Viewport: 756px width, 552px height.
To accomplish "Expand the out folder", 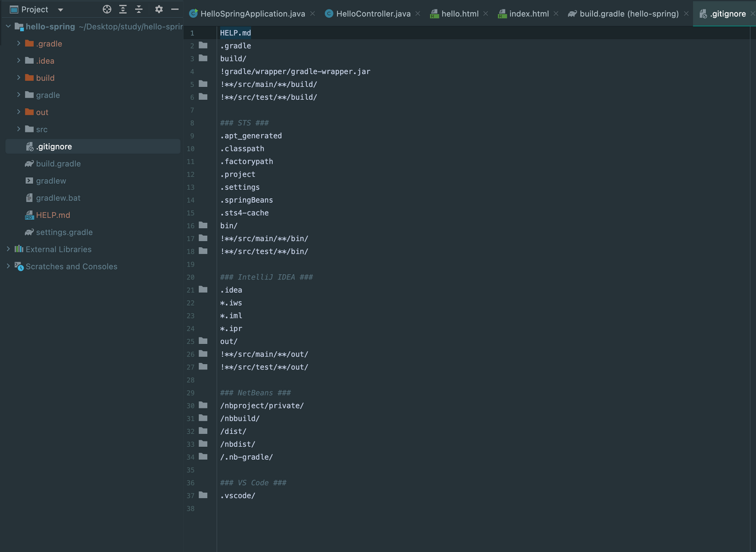I will point(19,112).
